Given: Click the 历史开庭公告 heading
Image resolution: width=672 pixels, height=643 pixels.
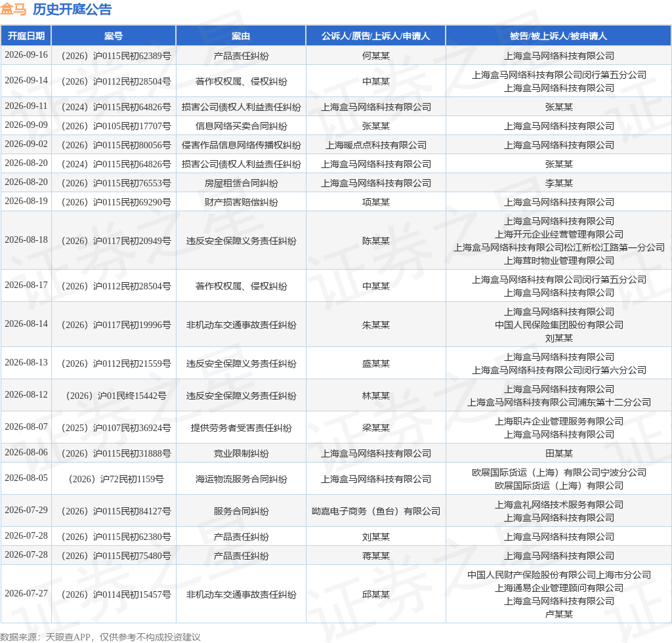Looking at the screenshot, I should coord(72,9).
